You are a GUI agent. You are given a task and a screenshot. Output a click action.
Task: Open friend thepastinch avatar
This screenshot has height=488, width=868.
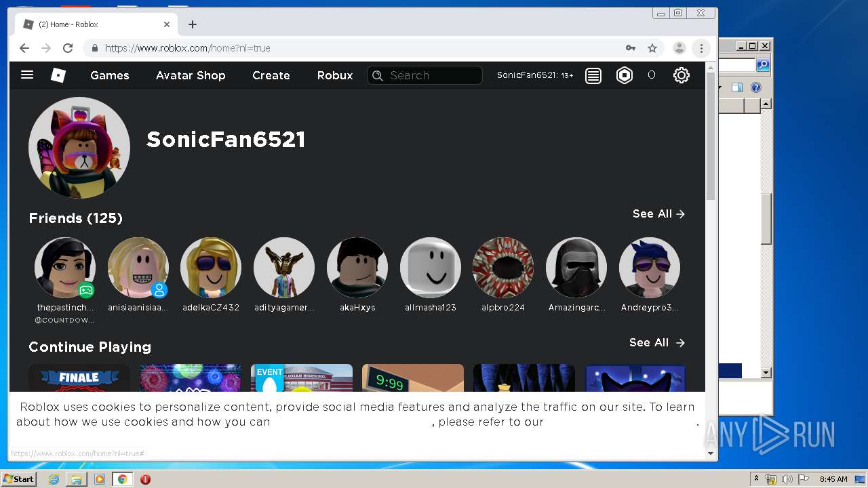(x=65, y=268)
